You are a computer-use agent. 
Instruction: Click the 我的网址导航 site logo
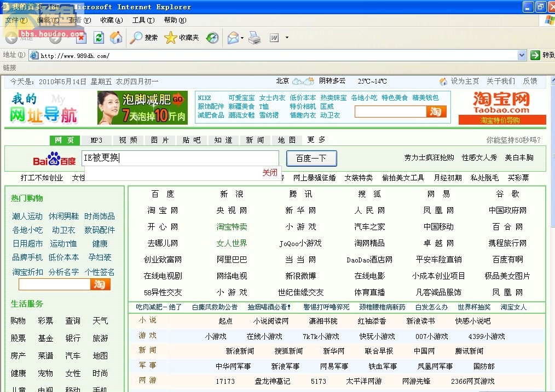point(44,108)
